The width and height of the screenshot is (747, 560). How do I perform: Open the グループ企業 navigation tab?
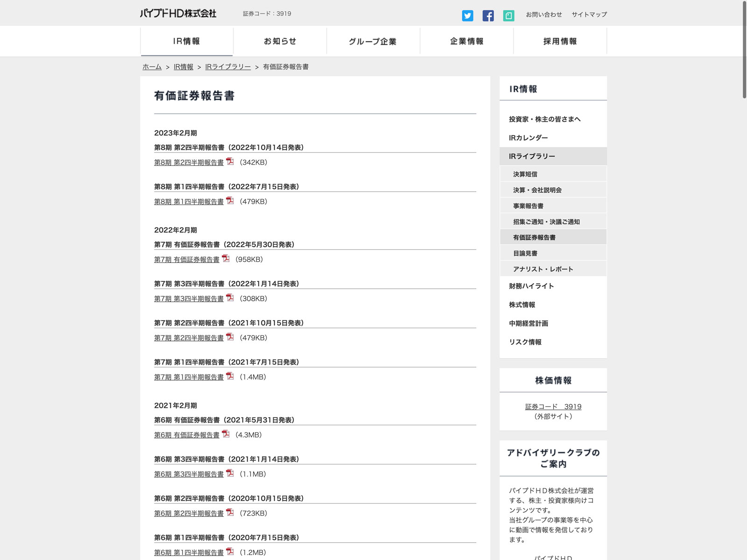click(x=373, y=41)
